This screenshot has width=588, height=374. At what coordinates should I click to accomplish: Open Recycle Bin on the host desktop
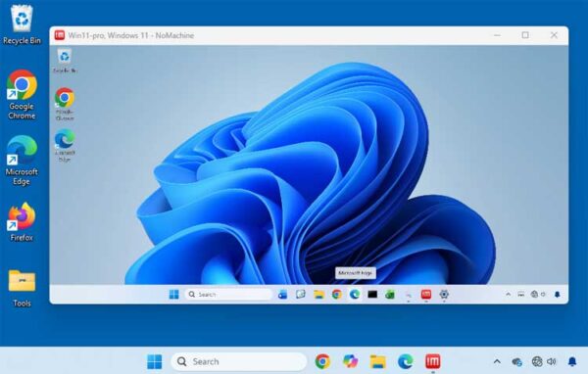[x=22, y=23]
